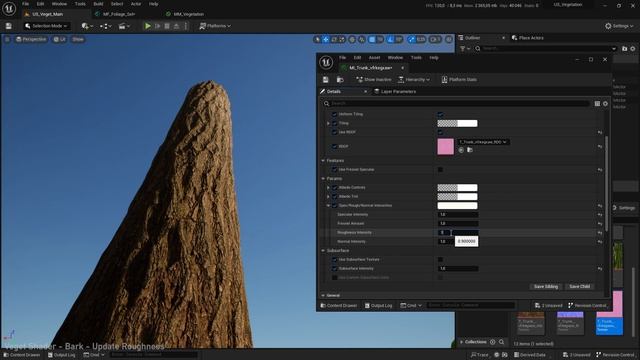Click the Platform Stats button
Screen dimensions: 640x360
click(459, 80)
